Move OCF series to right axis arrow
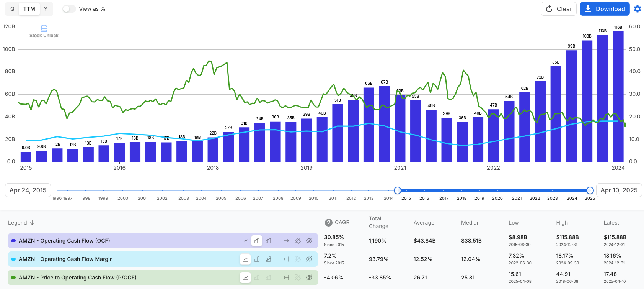Image resolution: width=644 pixels, height=289 pixels. (286, 241)
